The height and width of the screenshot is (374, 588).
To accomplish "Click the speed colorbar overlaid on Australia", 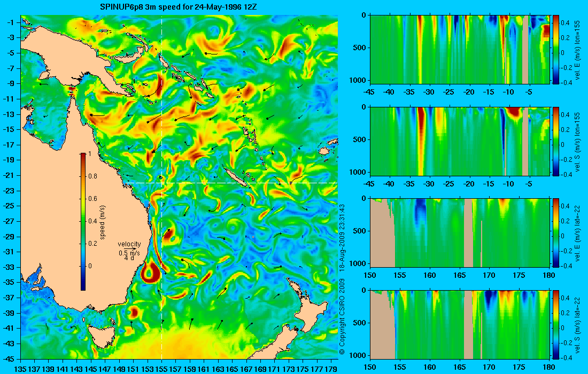I will click(x=83, y=222).
